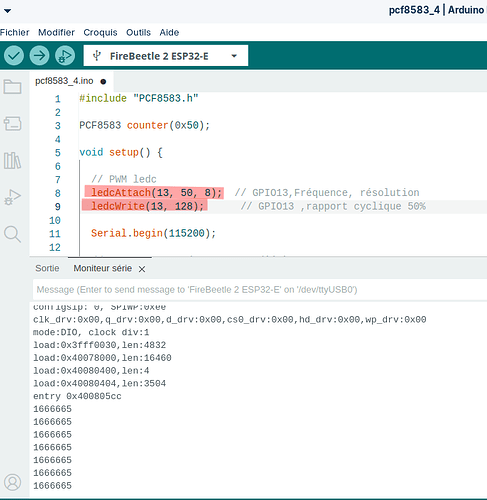Click line number 9 in the gutter
This screenshot has width=487, height=500.
[58, 207]
